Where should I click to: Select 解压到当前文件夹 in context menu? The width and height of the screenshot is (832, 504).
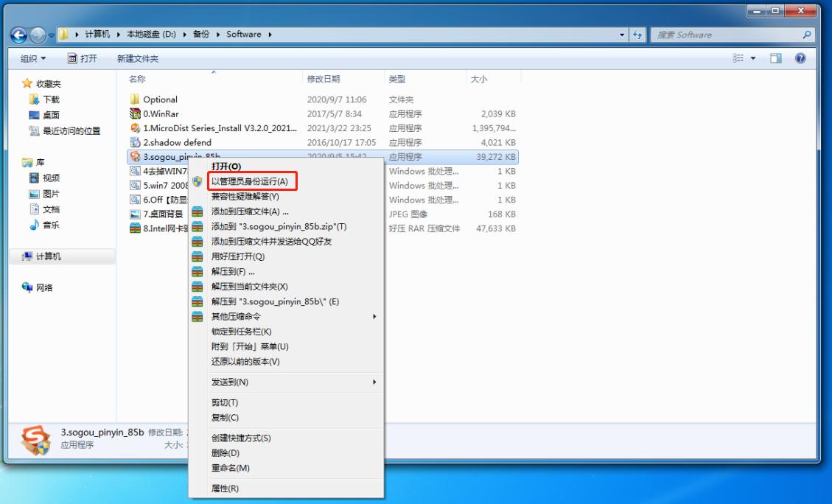(249, 287)
